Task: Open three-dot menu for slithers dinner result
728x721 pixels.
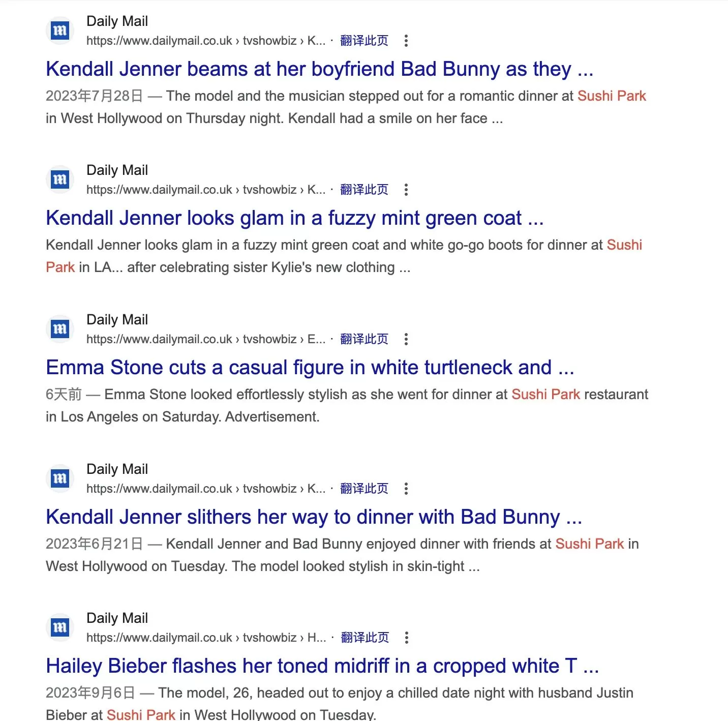Action: (406, 489)
